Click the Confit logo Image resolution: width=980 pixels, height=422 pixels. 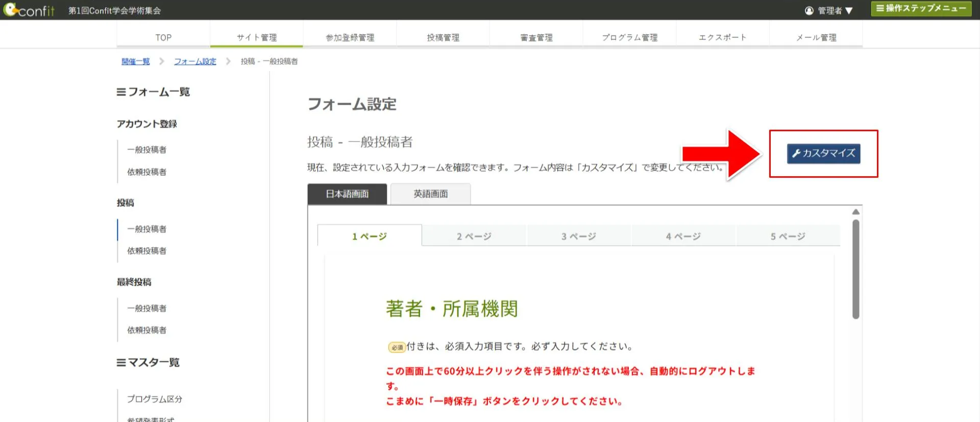[x=29, y=10]
